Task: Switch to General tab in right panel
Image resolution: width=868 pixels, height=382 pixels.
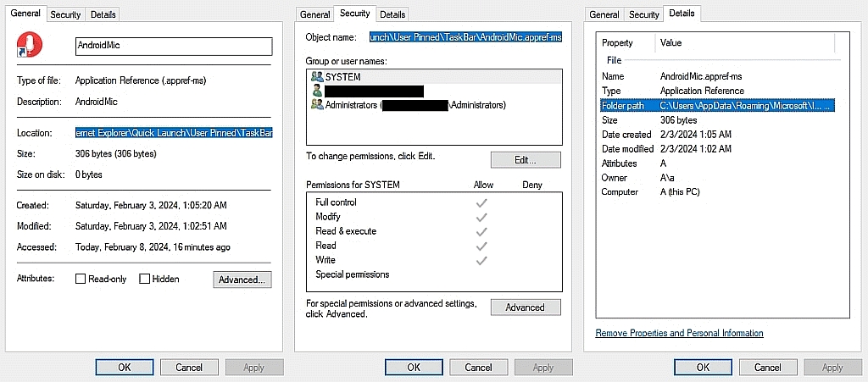Action: [x=604, y=15]
